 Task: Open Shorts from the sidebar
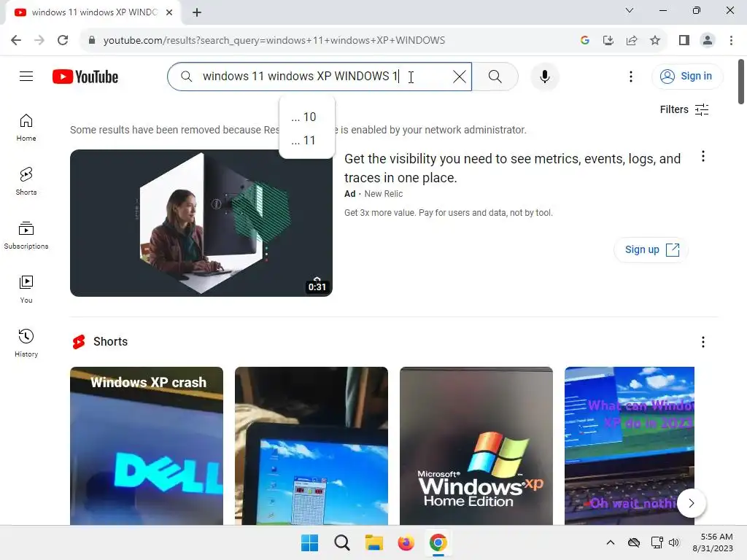(x=26, y=182)
